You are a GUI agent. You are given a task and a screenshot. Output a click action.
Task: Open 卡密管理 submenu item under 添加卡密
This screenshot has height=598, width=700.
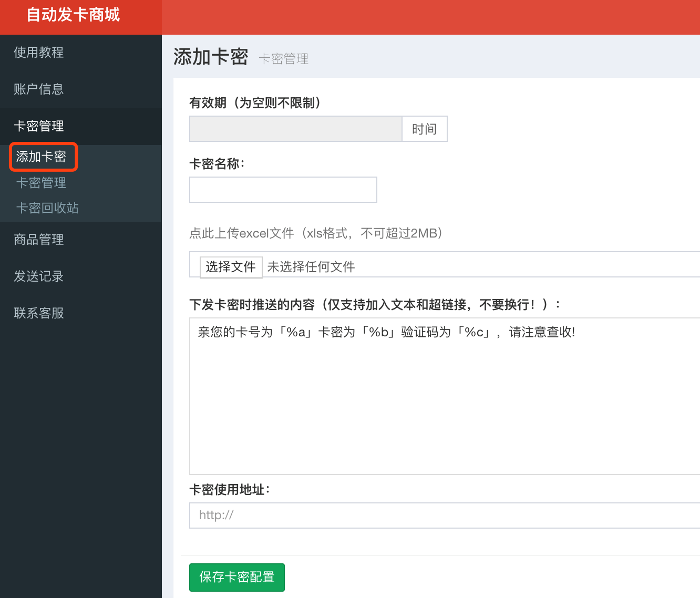pyautogui.click(x=41, y=183)
